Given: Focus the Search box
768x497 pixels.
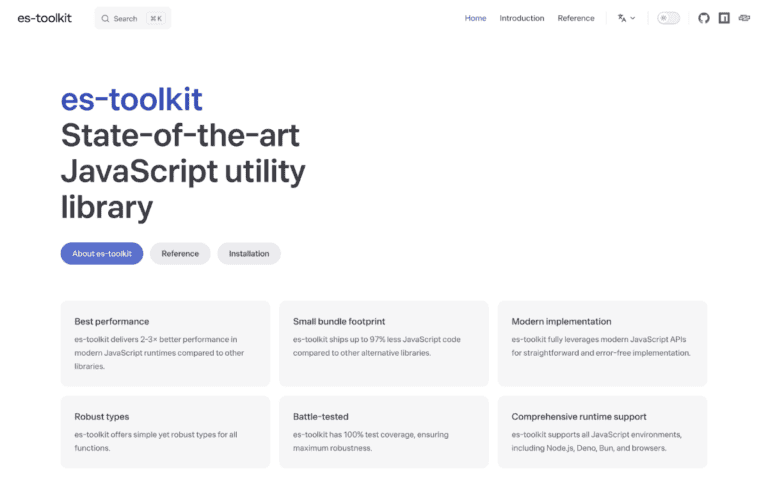Looking at the screenshot, I should pyautogui.click(x=133, y=18).
